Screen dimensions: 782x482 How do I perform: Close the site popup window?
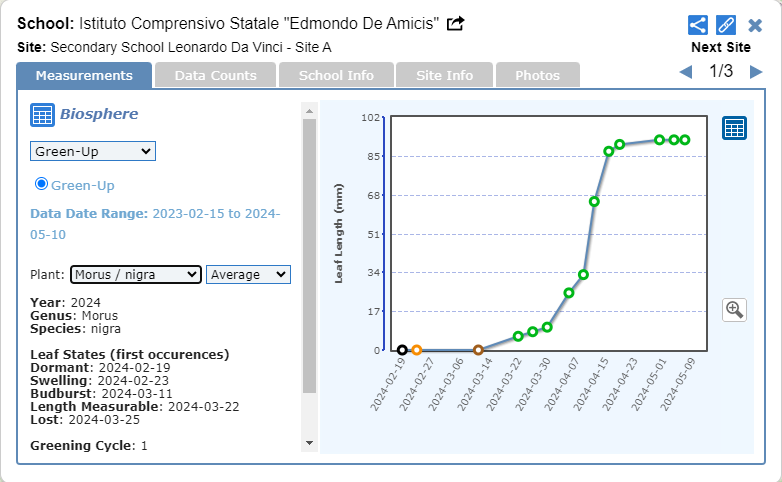[x=756, y=26]
